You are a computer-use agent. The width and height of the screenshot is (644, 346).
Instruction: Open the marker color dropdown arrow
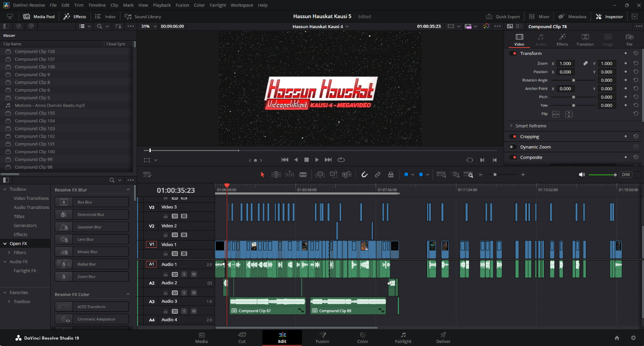click(x=427, y=175)
